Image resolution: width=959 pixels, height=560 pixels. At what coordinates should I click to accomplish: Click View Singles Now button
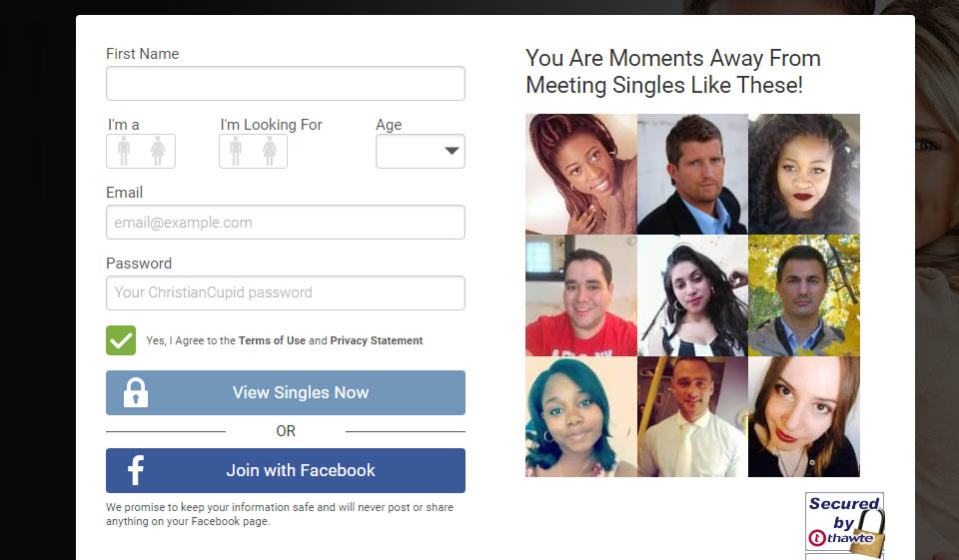coord(286,392)
